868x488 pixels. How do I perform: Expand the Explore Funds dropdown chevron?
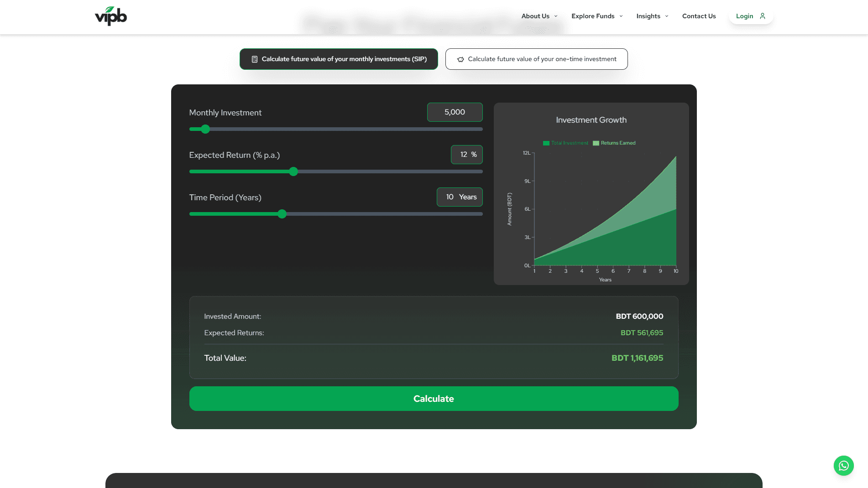point(621,16)
